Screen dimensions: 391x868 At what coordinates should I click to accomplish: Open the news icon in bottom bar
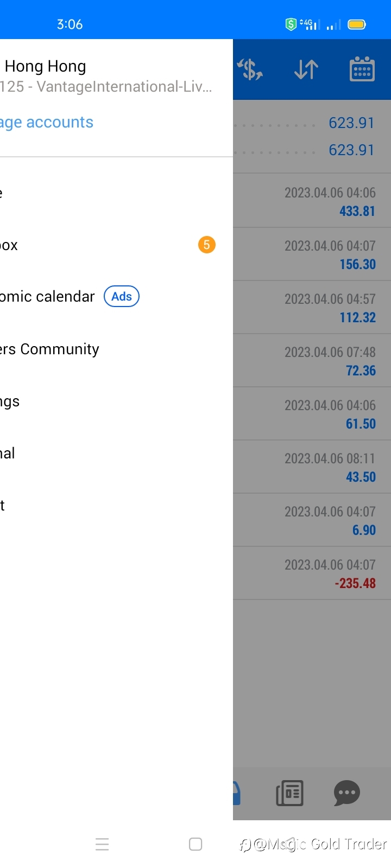tap(289, 793)
